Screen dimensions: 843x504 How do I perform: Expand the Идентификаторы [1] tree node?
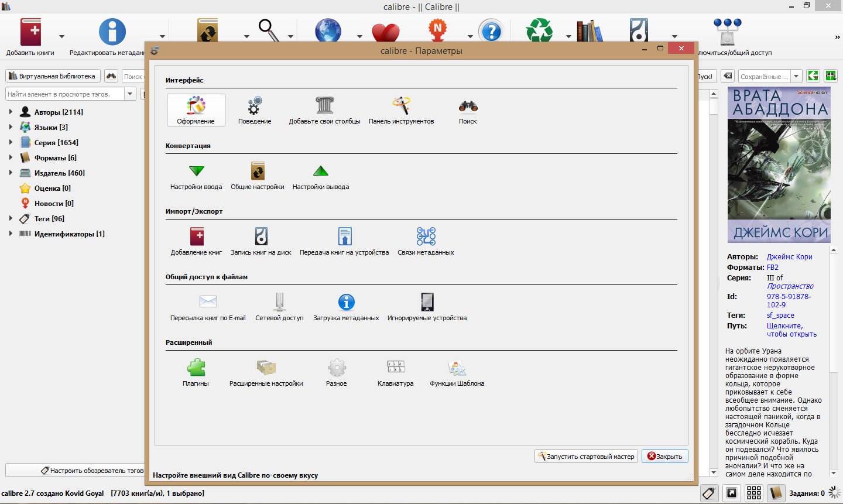[11, 234]
